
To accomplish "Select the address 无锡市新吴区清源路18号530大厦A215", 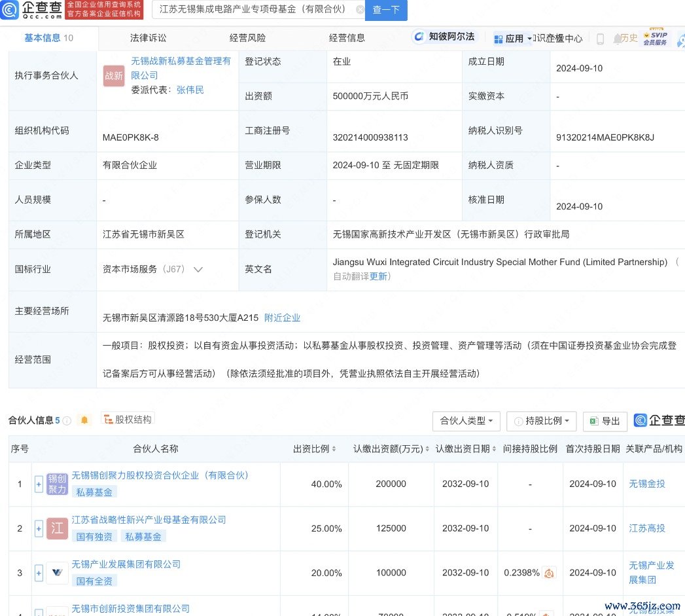I will (181, 318).
